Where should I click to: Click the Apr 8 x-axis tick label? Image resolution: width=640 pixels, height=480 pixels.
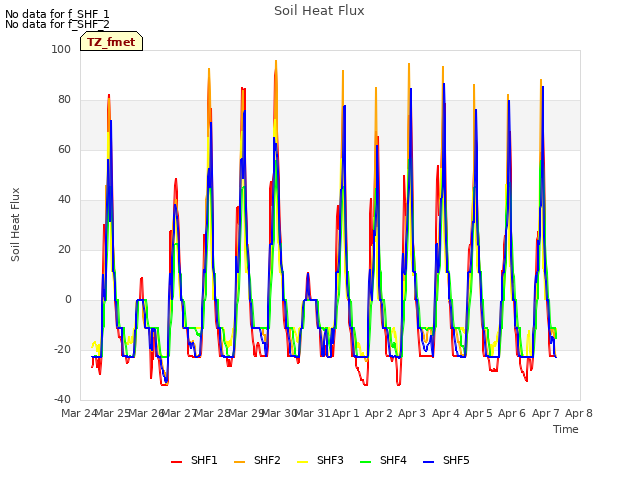[579, 413]
